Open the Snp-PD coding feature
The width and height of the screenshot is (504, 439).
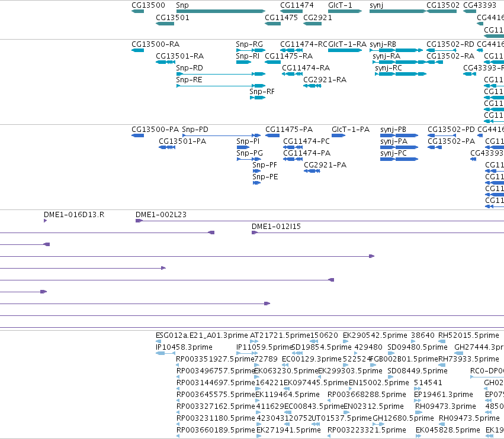221,135
